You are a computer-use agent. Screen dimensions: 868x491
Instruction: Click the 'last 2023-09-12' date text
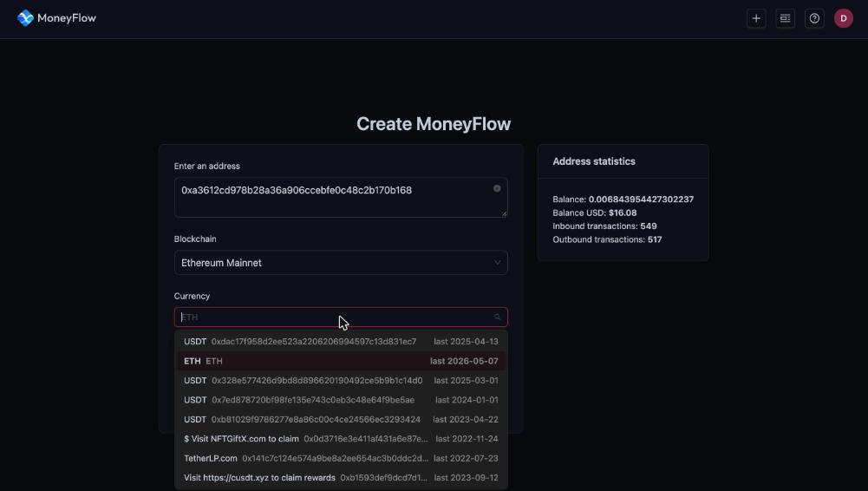pyautogui.click(x=467, y=478)
